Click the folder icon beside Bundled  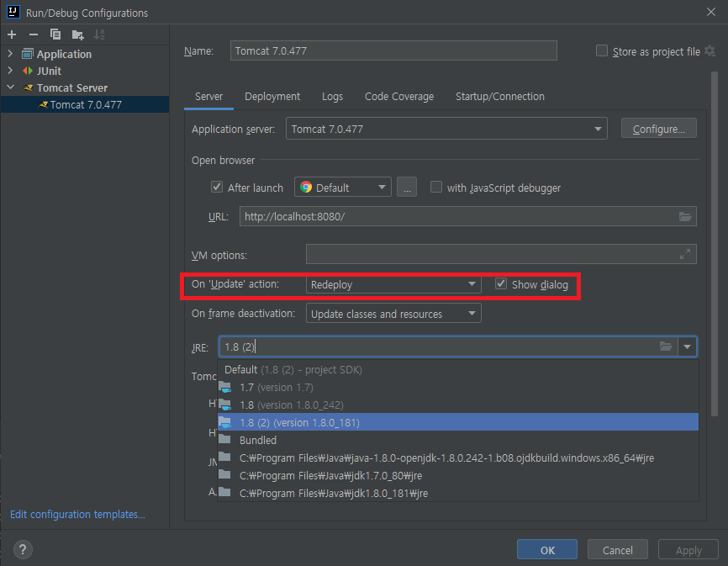(x=224, y=439)
